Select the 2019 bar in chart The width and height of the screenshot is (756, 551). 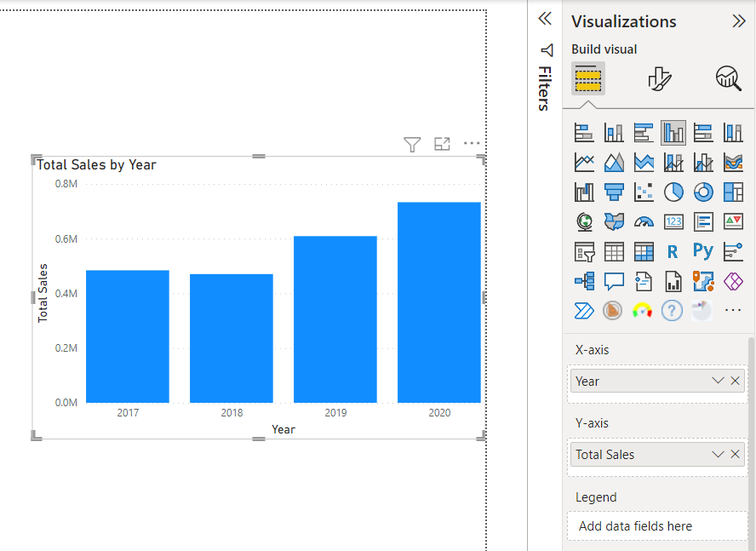click(x=335, y=319)
